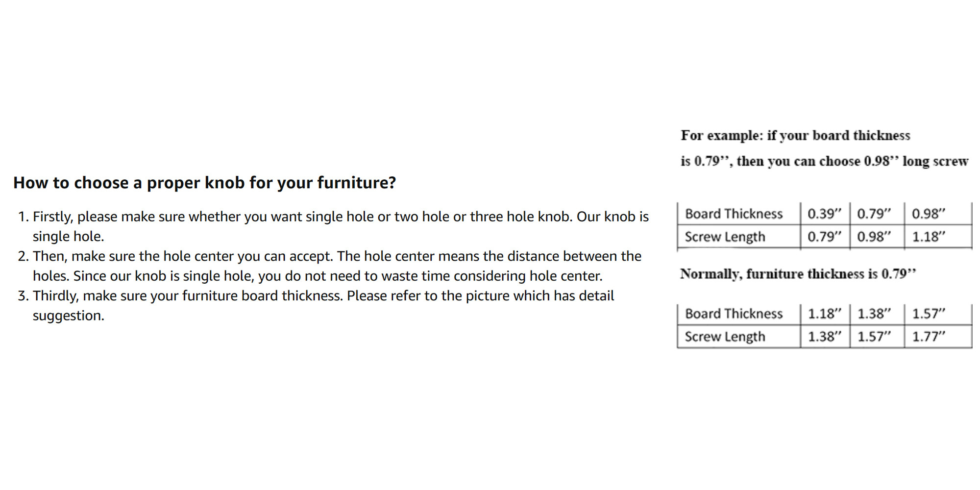Image resolution: width=980 pixels, height=490 pixels.
Task: Click the "Normally, furniture thickness is 0.79''" text
Action: click(798, 274)
